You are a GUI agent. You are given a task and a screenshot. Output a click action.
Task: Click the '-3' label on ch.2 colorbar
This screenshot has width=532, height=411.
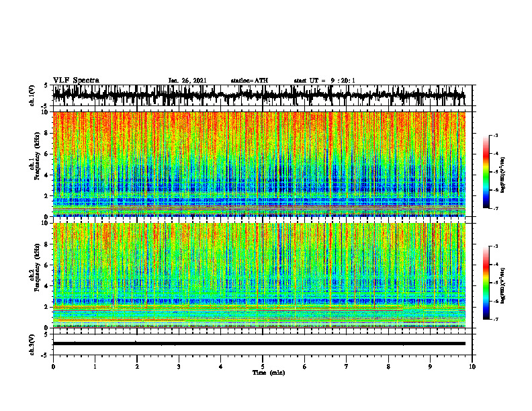point(495,246)
